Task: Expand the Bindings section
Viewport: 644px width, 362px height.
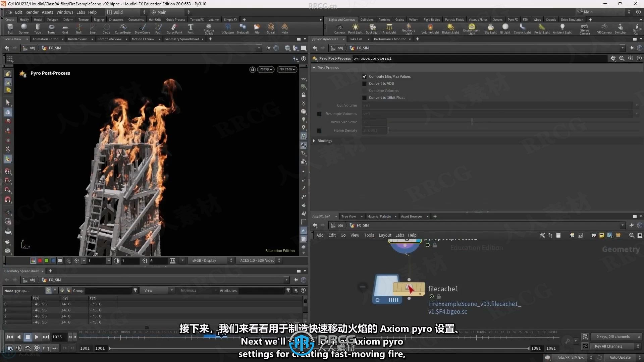Action: [314, 141]
